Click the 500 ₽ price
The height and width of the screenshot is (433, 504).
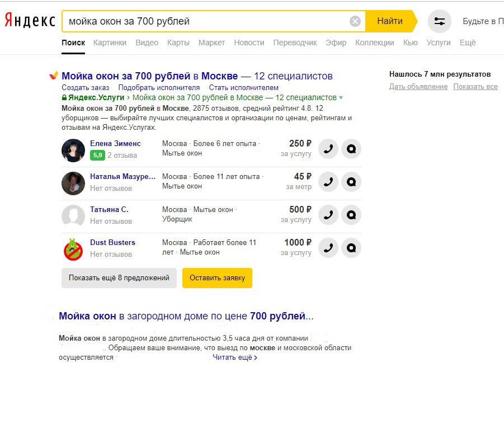(x=300, y=210)
